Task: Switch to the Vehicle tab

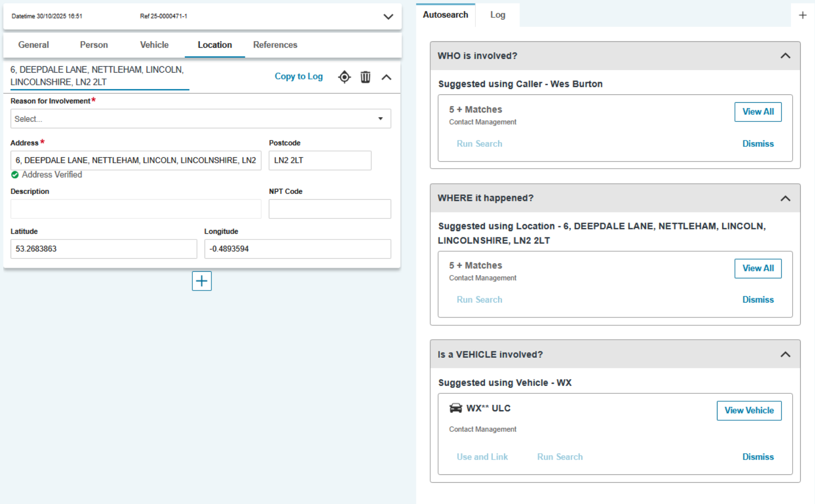Action: click(x=154, y=45)
